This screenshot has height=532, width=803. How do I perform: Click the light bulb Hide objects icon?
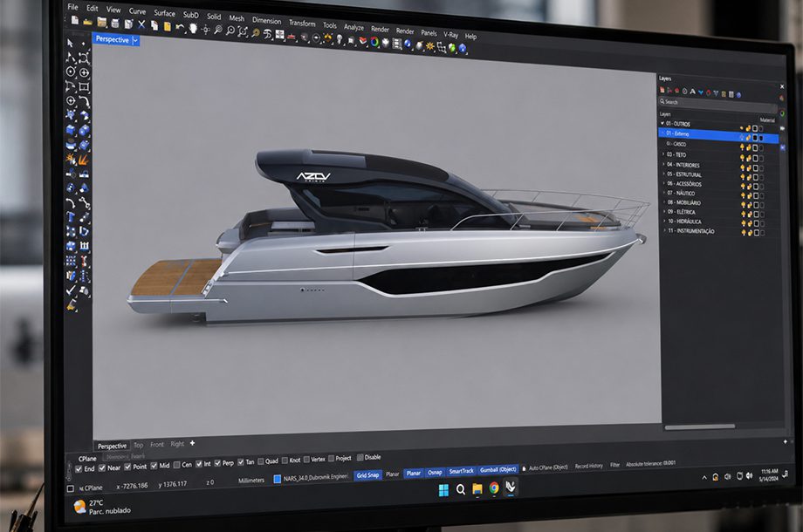tap(339, 38)
